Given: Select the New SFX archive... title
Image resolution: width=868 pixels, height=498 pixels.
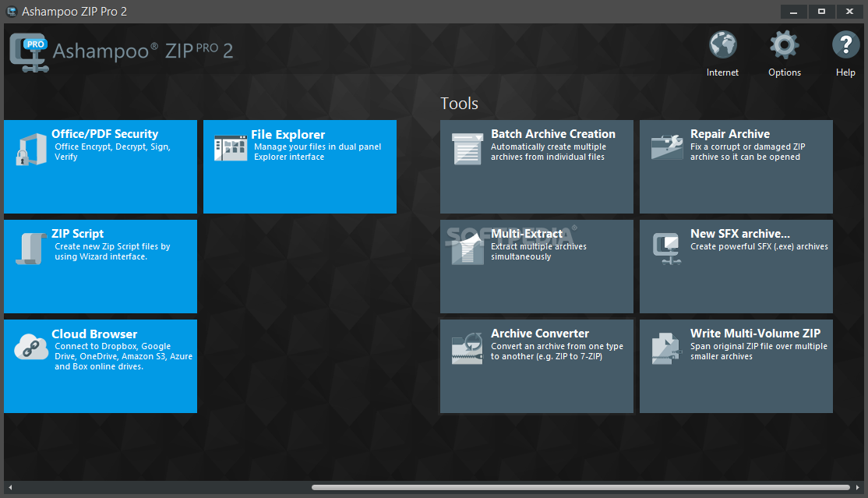Looking at the screenshot, I should coord(740,234).
